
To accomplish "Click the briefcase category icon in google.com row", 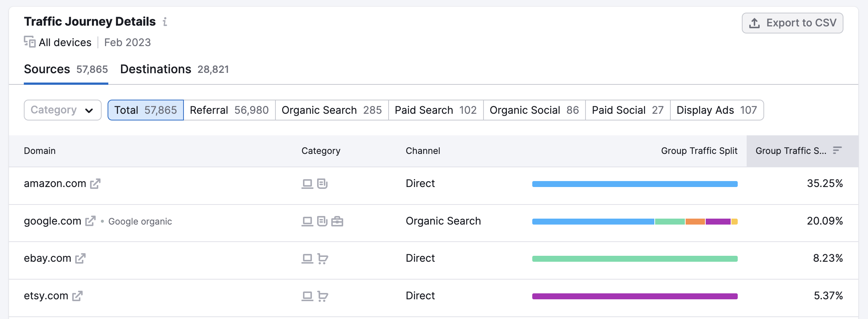I will [337, 221].
